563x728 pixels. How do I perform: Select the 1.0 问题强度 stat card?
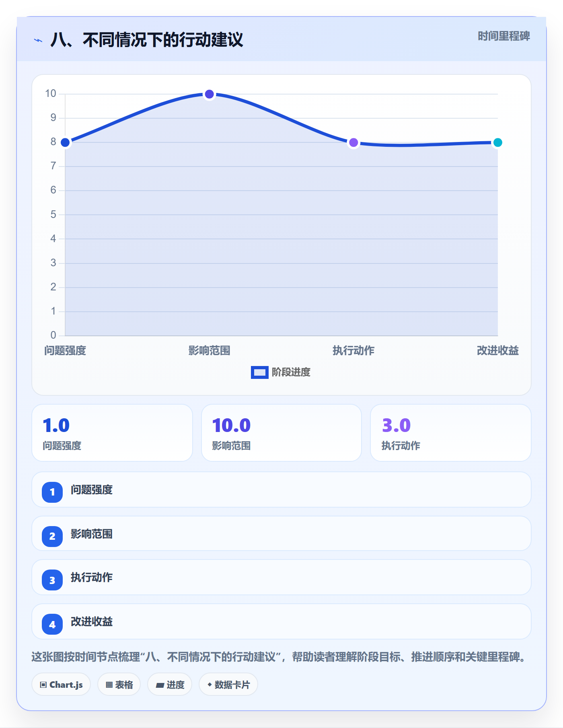pyautogui.click(x=112, y=433)
